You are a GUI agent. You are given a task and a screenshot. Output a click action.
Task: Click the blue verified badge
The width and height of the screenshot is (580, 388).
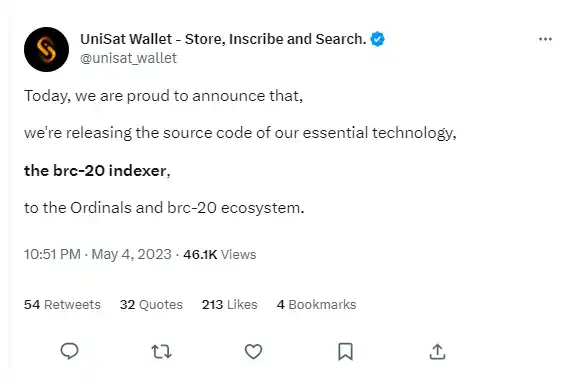(377, 39)
